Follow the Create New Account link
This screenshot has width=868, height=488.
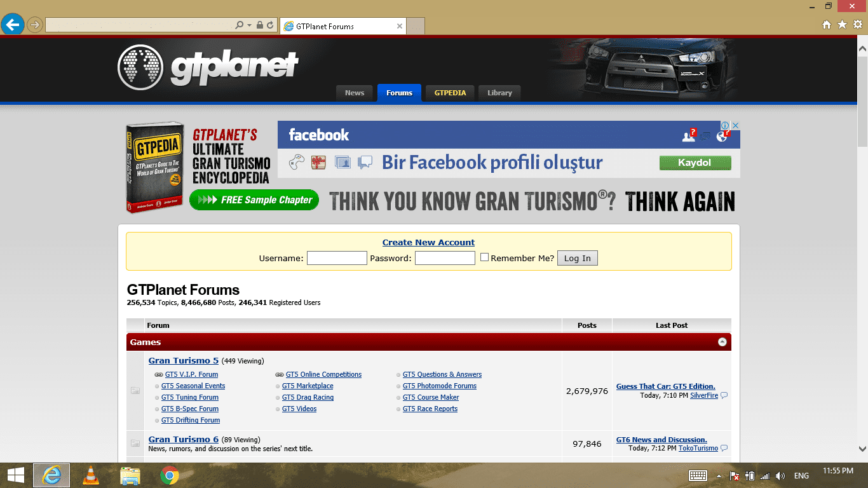click(x=428, y=242)
